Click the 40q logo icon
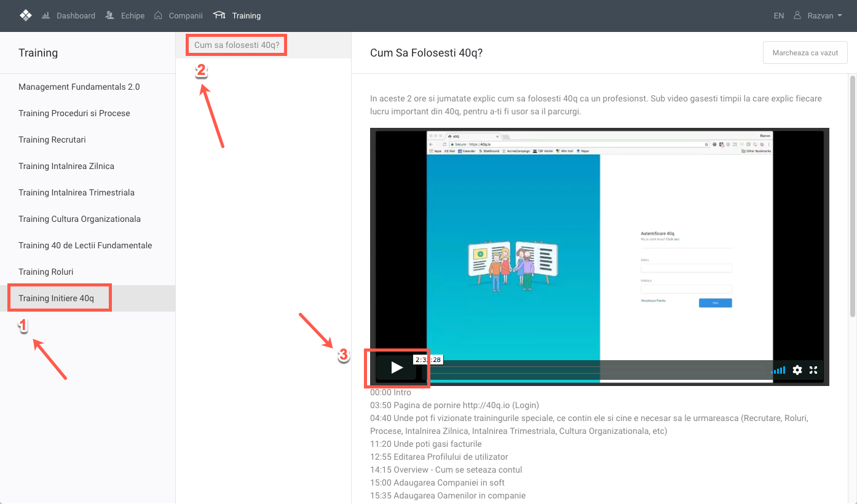This screenshot has height=504, width=857. [x=25, y=15]
